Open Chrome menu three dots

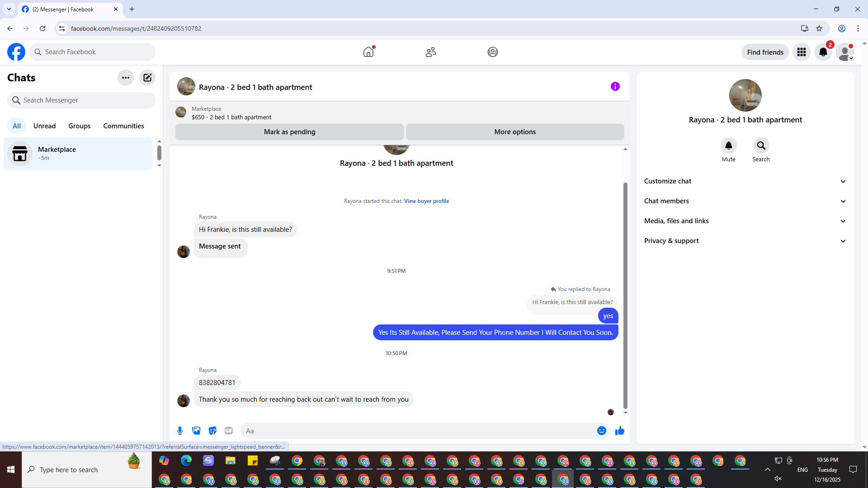(858, 28)
